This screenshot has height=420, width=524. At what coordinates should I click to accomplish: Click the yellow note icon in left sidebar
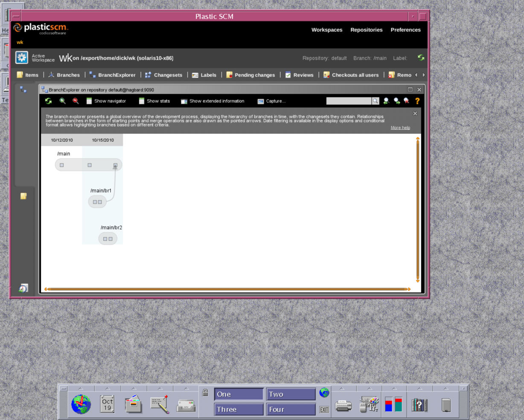[23, 196]
